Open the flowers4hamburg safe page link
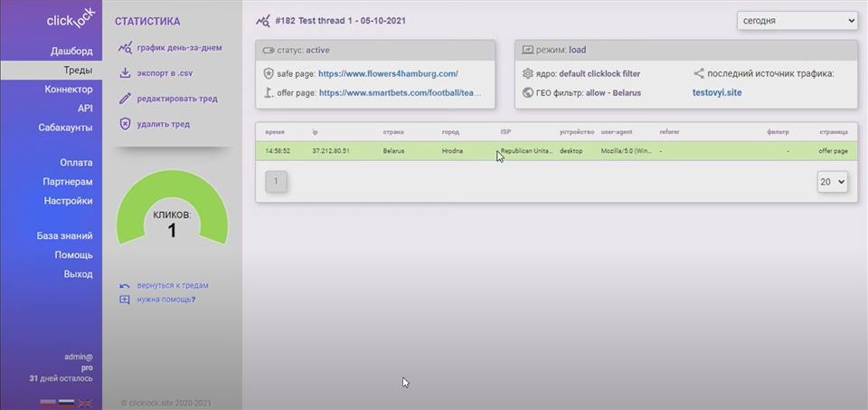 [388, 73]
